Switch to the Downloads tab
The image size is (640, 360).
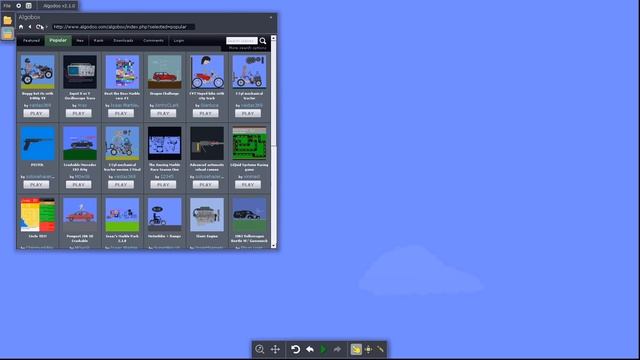click(x=123, y=40)
